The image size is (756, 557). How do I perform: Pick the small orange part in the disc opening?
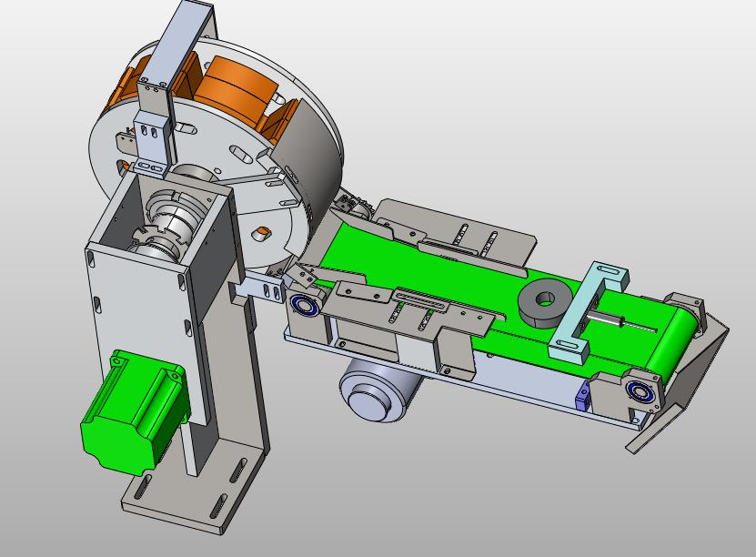tap(262, 233)
